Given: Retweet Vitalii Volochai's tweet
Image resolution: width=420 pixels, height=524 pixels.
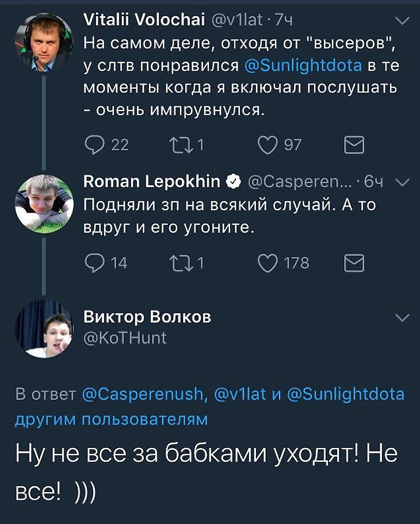Looking at the screenshot, I should [x=182, y=145].
